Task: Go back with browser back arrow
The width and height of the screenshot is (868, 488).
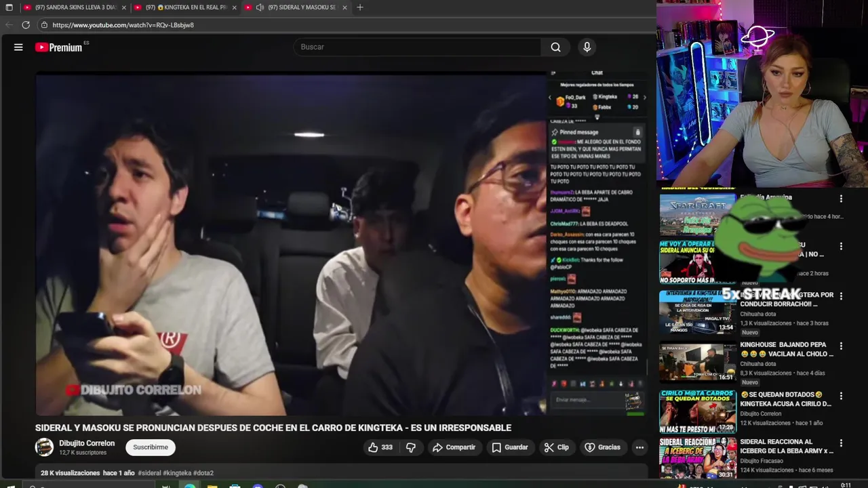Action: click(x=9, y=25)
